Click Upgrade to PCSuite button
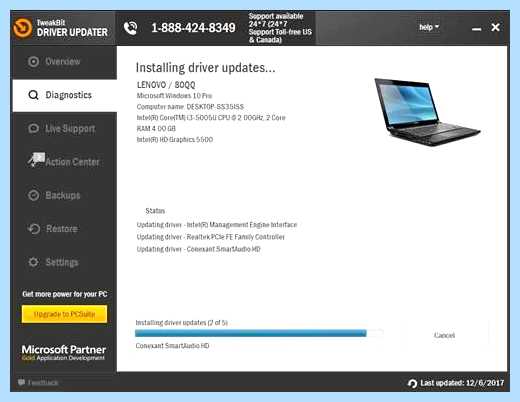520x402 pixels. coord(64,314)
